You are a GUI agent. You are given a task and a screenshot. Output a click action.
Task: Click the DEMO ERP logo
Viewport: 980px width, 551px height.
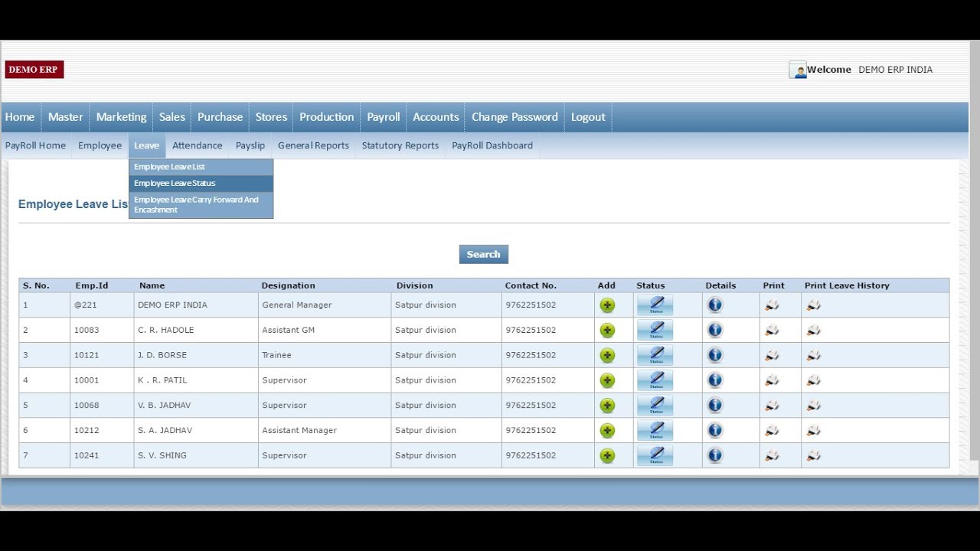[x=34, y=70]
